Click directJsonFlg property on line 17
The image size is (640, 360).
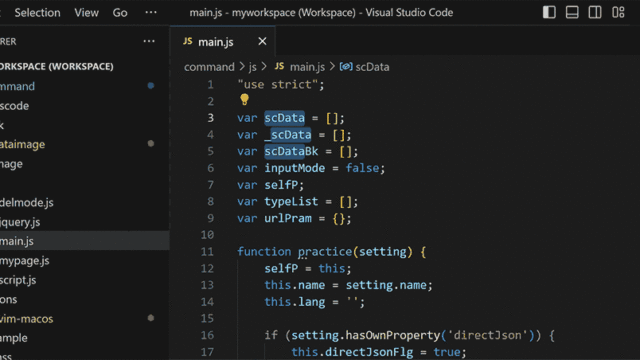tap(369, 352)
